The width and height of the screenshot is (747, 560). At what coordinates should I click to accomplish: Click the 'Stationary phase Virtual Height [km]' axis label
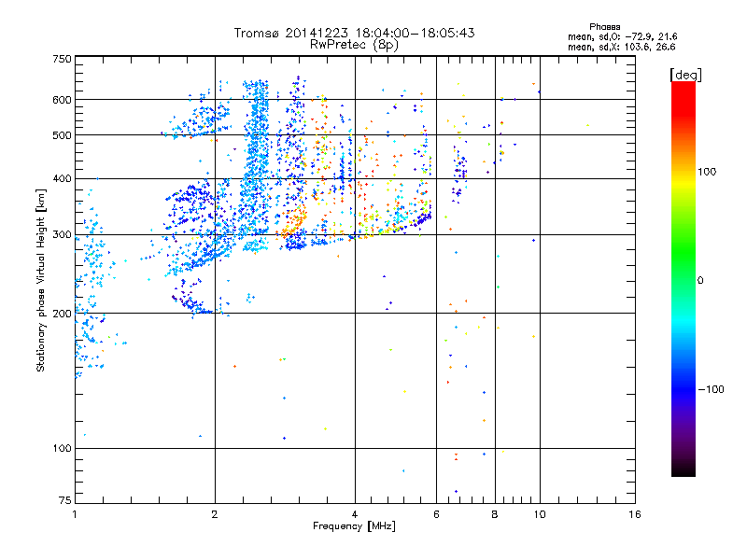[41, 280]
